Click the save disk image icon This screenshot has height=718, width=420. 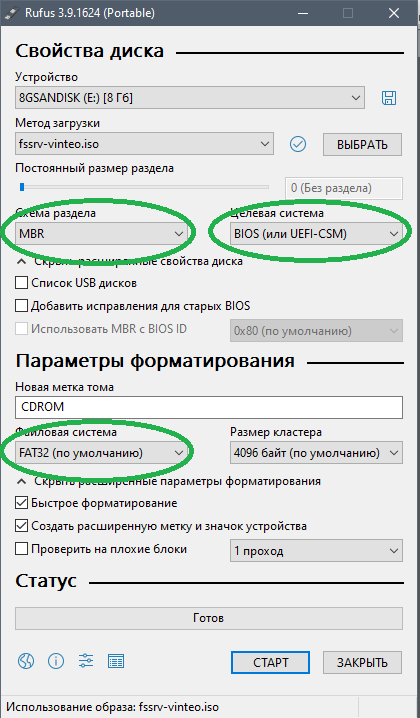coord(389,98)
